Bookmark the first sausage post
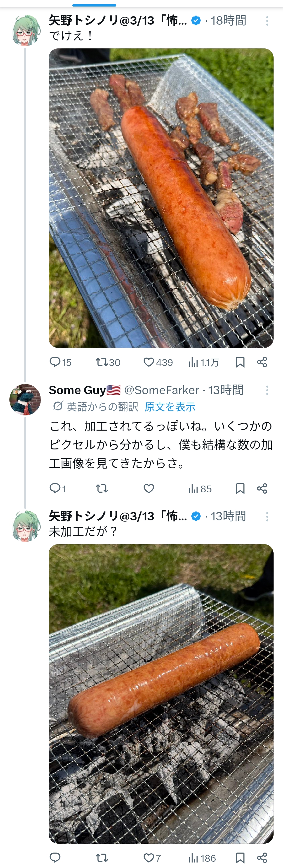This screenshot has height=868, width=283. pos(240,362)
